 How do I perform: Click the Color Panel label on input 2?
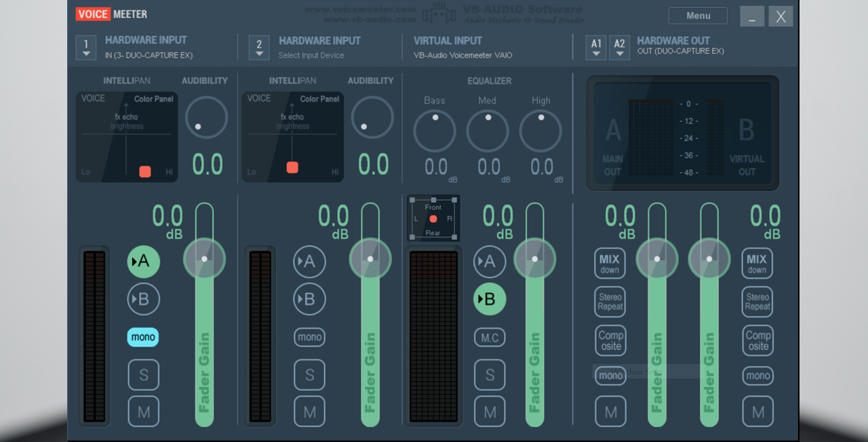coord(319,99)
